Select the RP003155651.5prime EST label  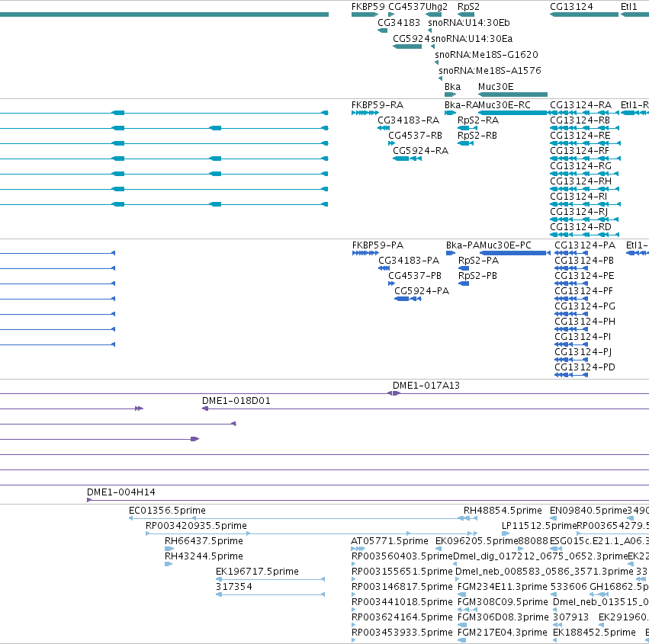tap(402, 572)
